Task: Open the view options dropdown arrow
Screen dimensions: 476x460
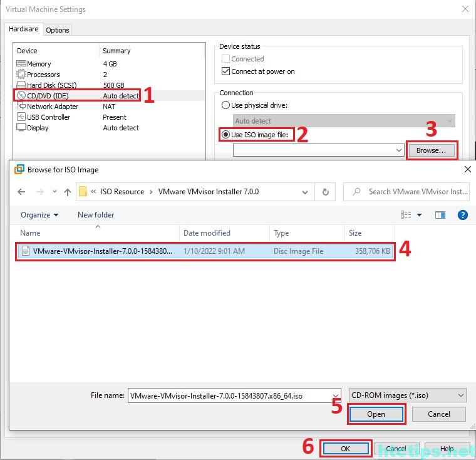Action: 419,215
